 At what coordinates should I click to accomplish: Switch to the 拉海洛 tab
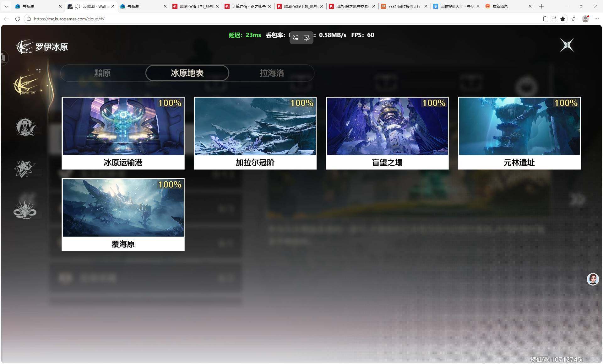click(x=272, y=73)
